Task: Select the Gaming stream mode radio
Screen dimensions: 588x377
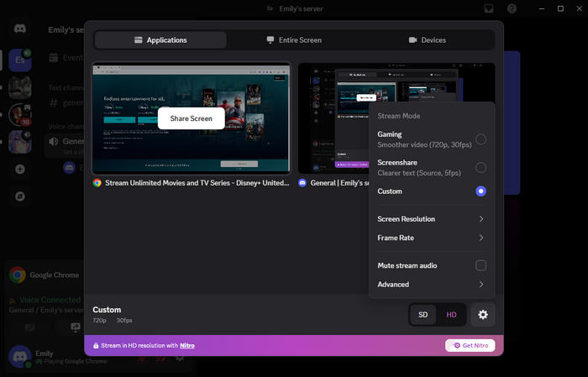Action: click(x=480, y=139)
